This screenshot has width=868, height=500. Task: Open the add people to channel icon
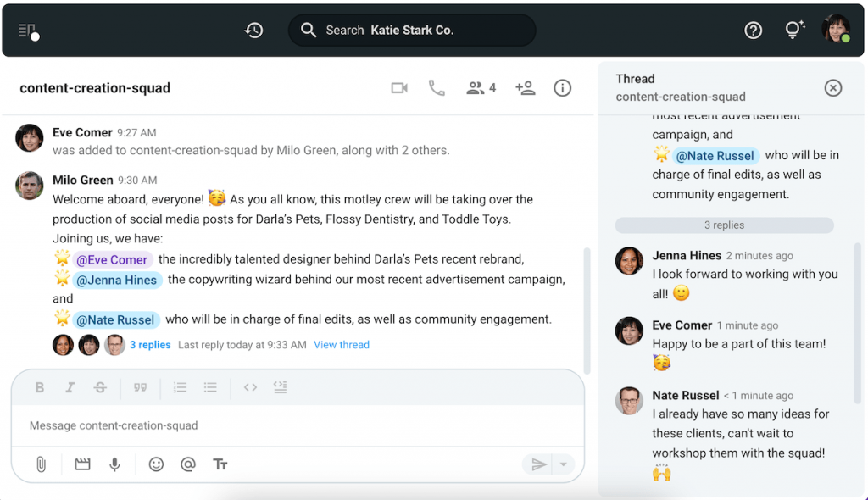tap(525, 87)
